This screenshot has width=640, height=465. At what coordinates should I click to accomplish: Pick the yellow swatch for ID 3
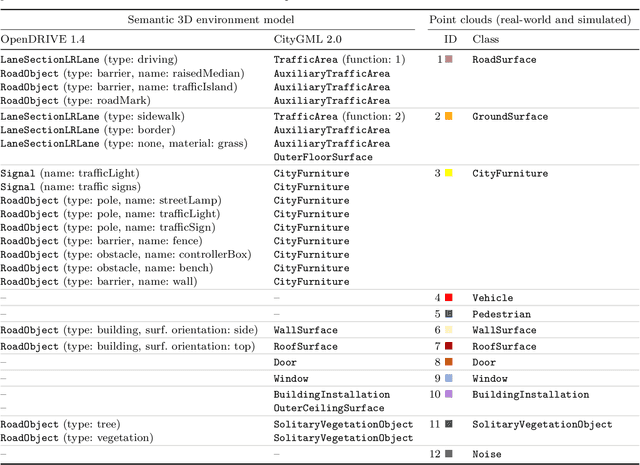pyautogui.click(x=449, y=174)
